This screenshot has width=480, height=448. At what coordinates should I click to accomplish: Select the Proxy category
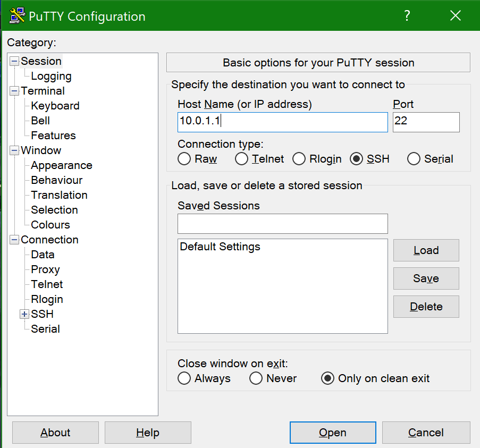coord(45,269)
